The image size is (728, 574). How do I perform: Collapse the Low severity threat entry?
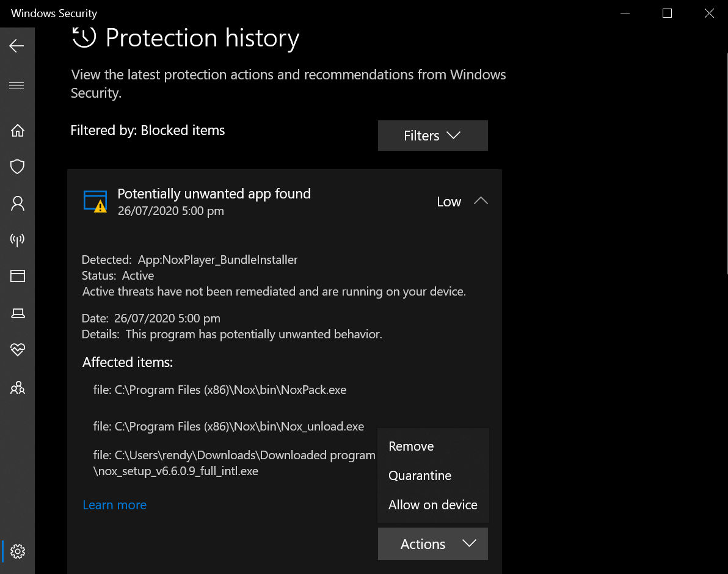pyautogui.click(x=481, y=202)
